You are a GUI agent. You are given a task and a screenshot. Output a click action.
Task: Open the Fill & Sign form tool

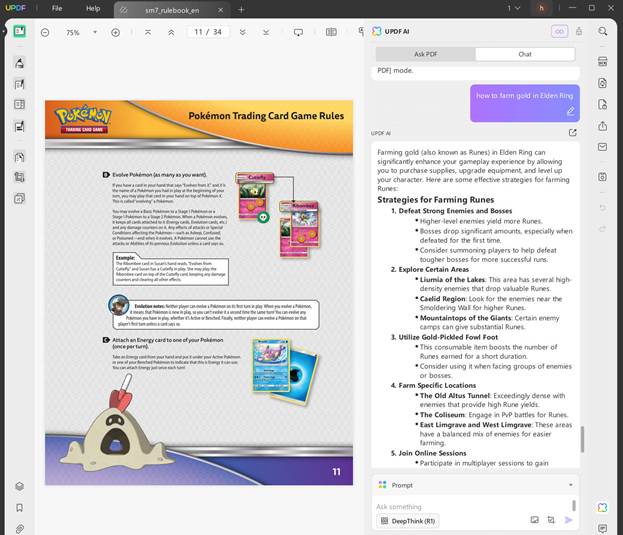pos(19,126)
